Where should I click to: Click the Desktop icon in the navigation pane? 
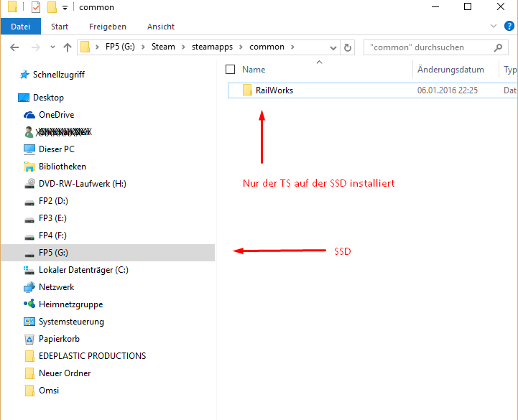click(x=24, y=98)
